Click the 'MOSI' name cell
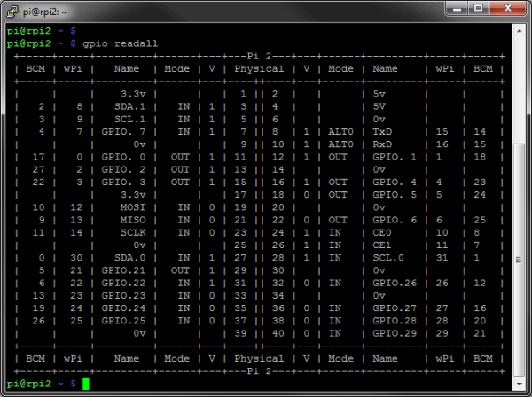Image resolution: width=532 pixels, height=397 pixels. (x=133, y=207)
